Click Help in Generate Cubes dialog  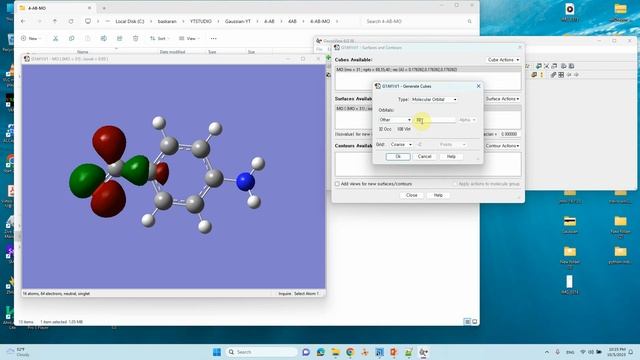tap(451, 156)
